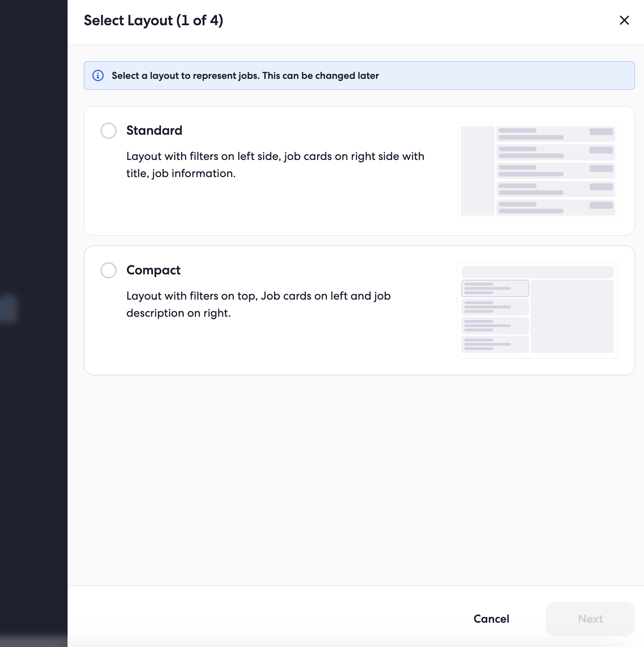Viewport: 644px width, 647px height.
Task: Click the Compact layout title
Action: pyautogui.click(x=153, y=270)
